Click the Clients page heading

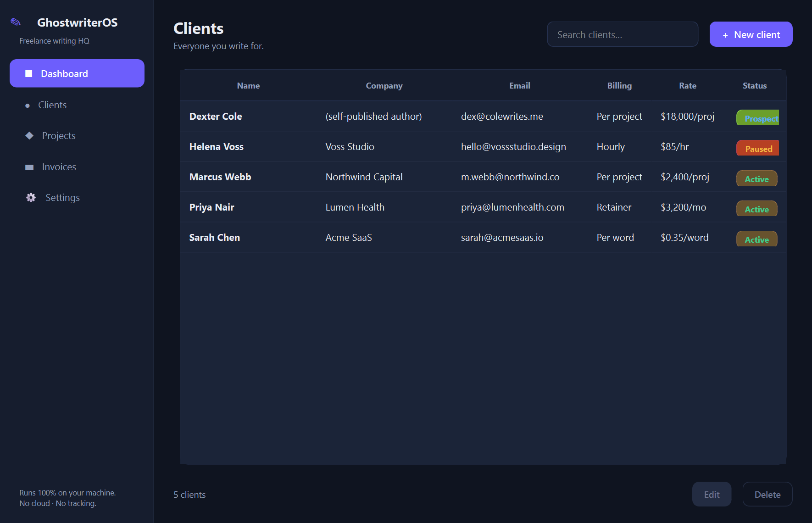[x=199, y=28]
